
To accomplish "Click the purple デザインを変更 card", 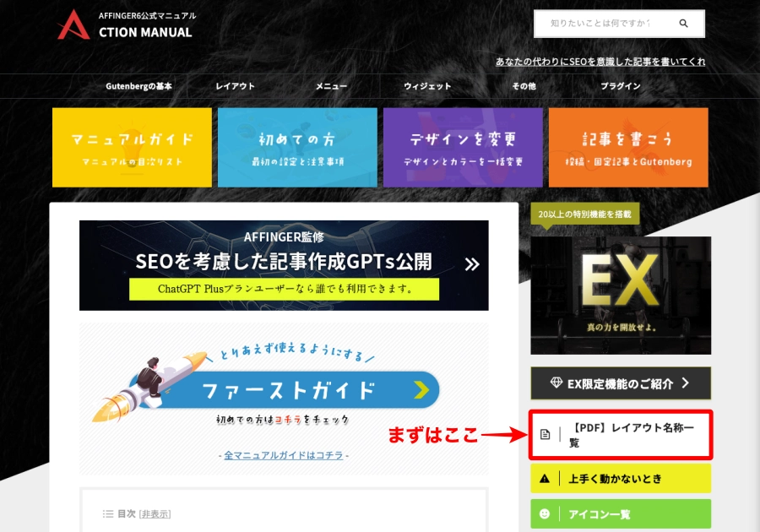I will 463,147.
